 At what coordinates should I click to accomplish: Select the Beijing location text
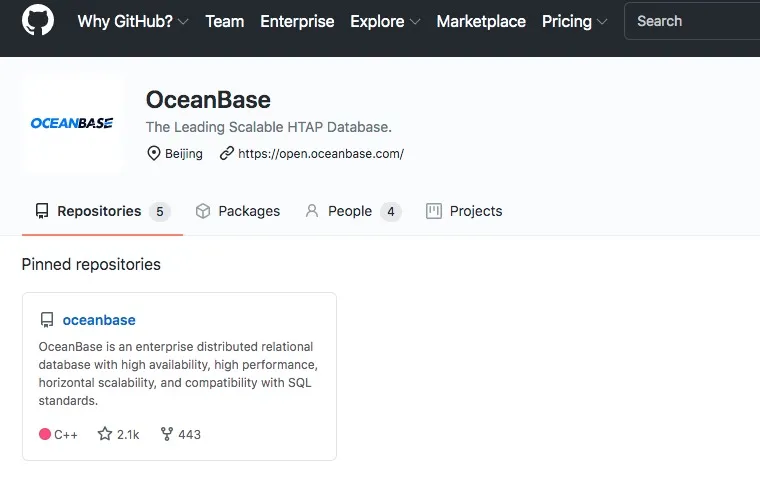pos(184,154)
